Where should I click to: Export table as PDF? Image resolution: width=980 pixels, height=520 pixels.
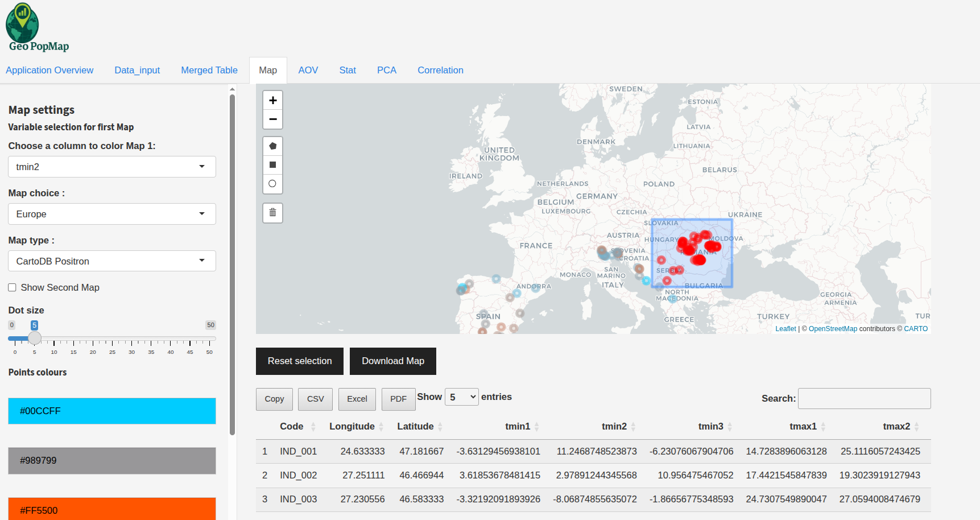pos(398,399)
